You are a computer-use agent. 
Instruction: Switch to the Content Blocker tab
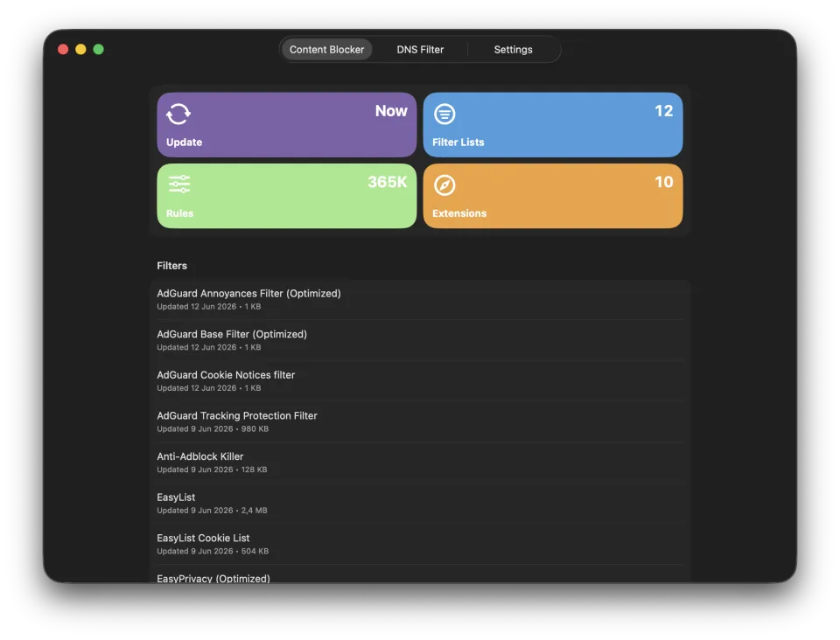tap(326, 50)
